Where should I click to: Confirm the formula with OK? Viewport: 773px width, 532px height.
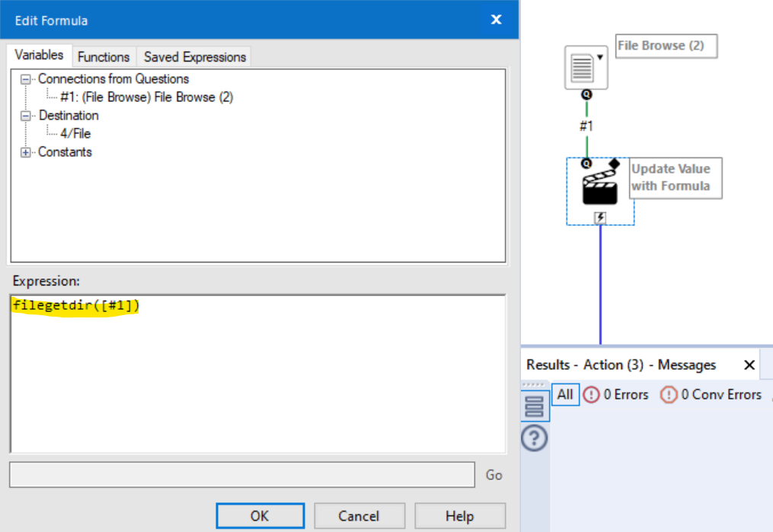[260, 515]
